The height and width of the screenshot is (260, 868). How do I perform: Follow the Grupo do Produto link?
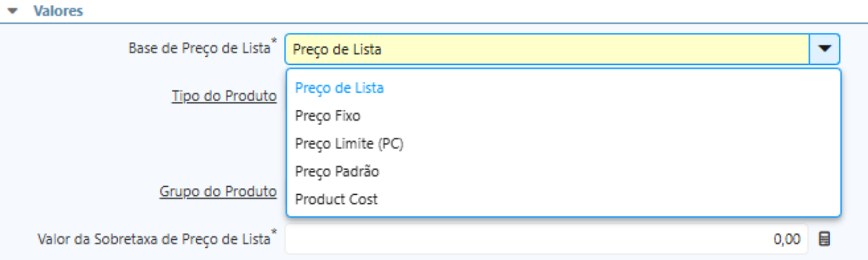218,192
